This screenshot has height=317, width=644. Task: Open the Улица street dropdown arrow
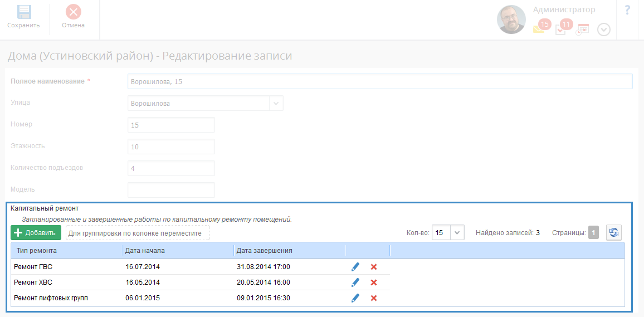coord(276,103)
